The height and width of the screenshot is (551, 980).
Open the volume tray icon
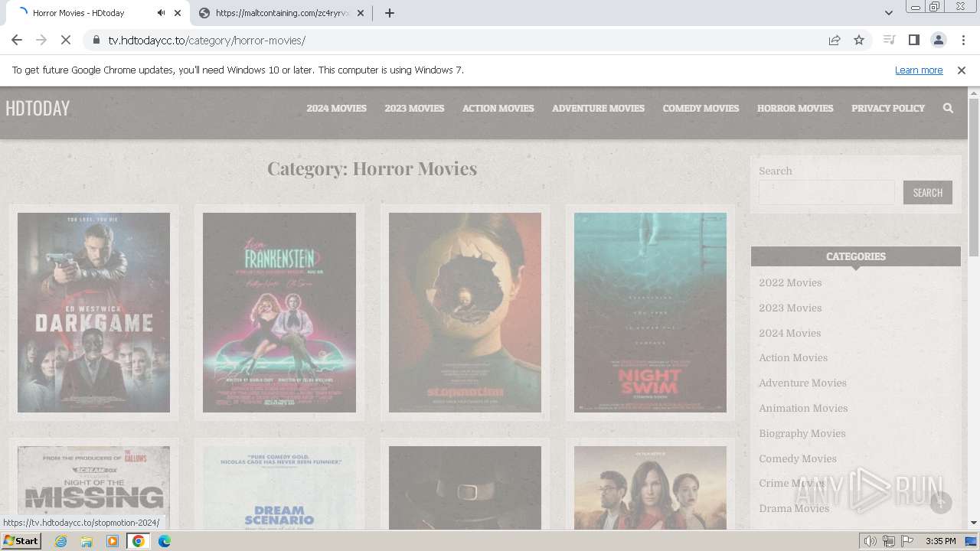tap(871, 541)
